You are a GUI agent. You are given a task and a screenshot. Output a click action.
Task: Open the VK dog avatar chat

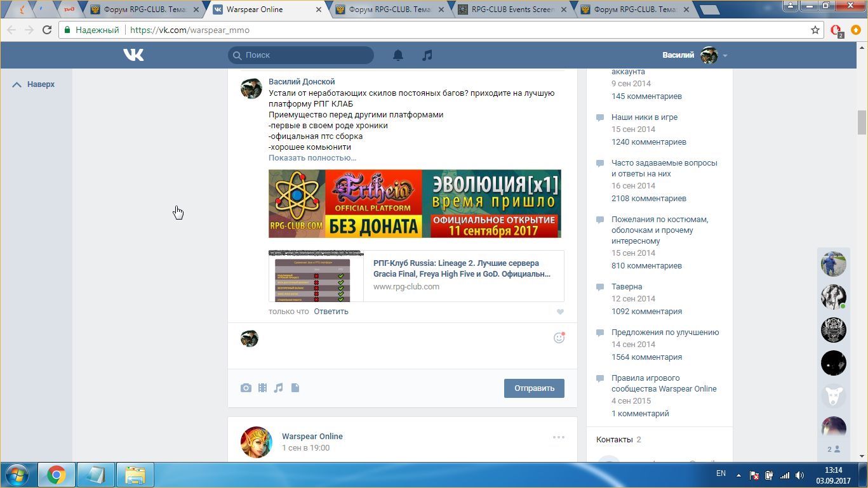click(834, 395)
